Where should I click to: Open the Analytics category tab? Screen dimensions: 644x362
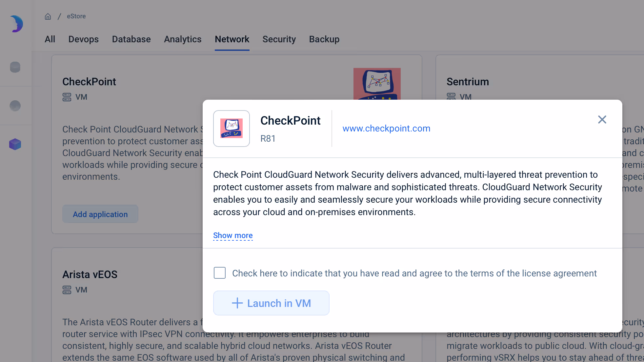point(183,39)
